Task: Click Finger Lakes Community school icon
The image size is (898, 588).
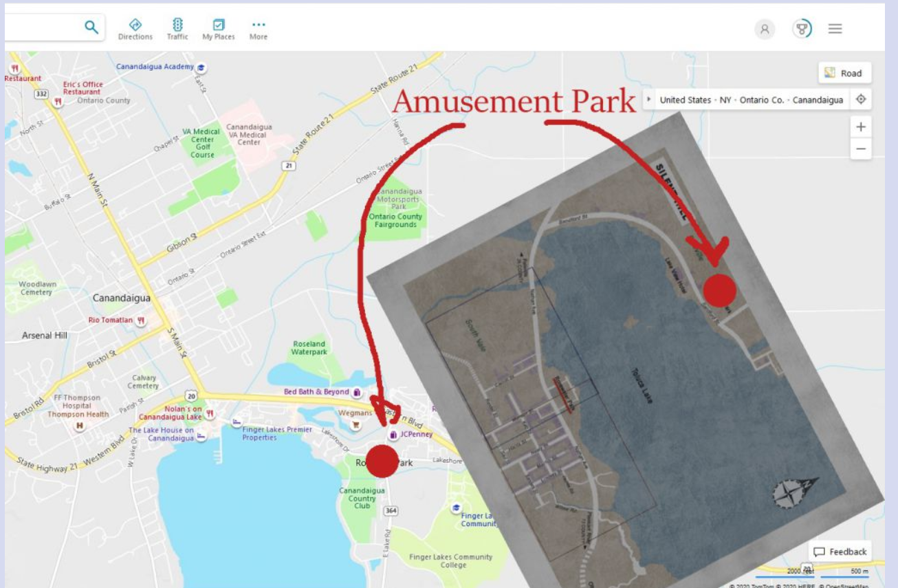Action: pyautogui.click(x=456, y=508)
